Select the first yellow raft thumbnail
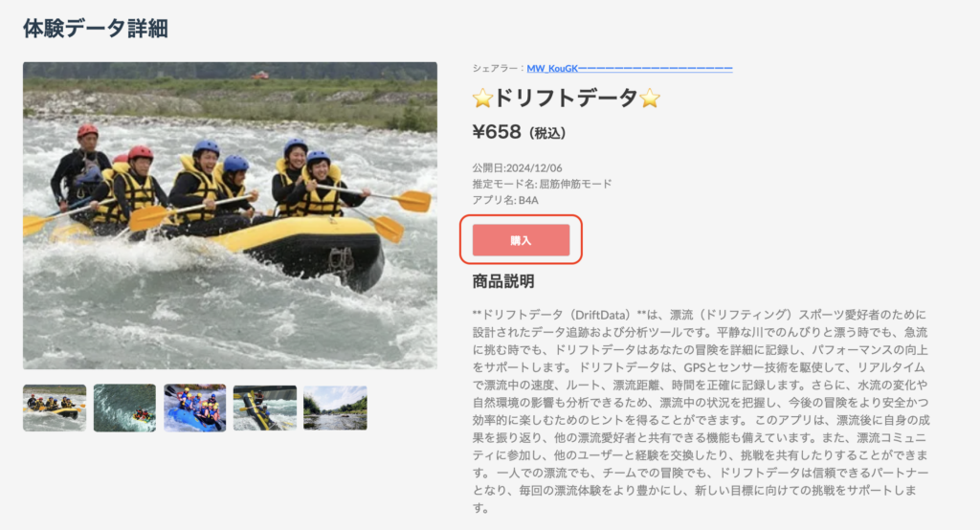 tap(55, 408)
